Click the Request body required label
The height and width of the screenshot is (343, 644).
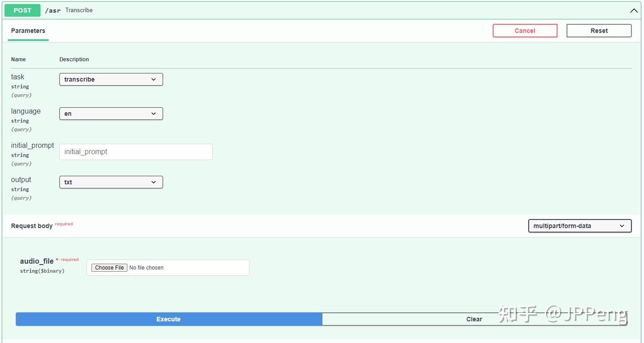pos(32,226)
